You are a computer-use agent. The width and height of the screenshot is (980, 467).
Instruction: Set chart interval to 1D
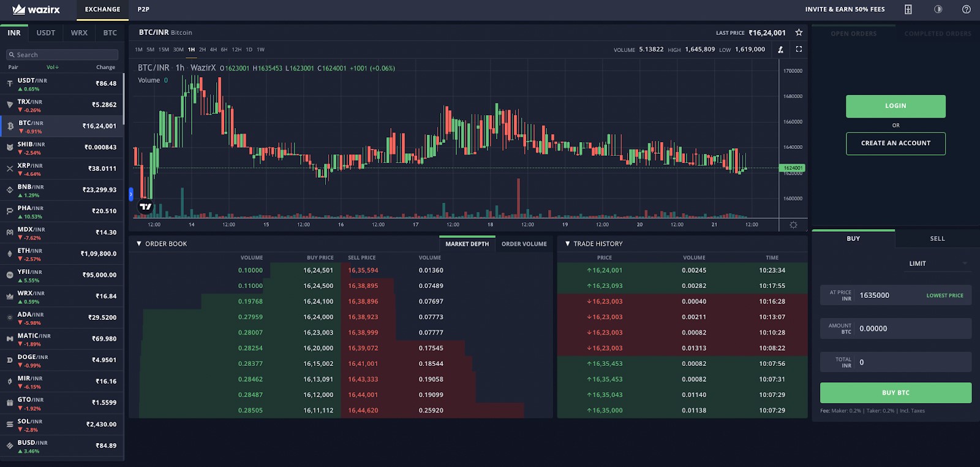[249, 50]
